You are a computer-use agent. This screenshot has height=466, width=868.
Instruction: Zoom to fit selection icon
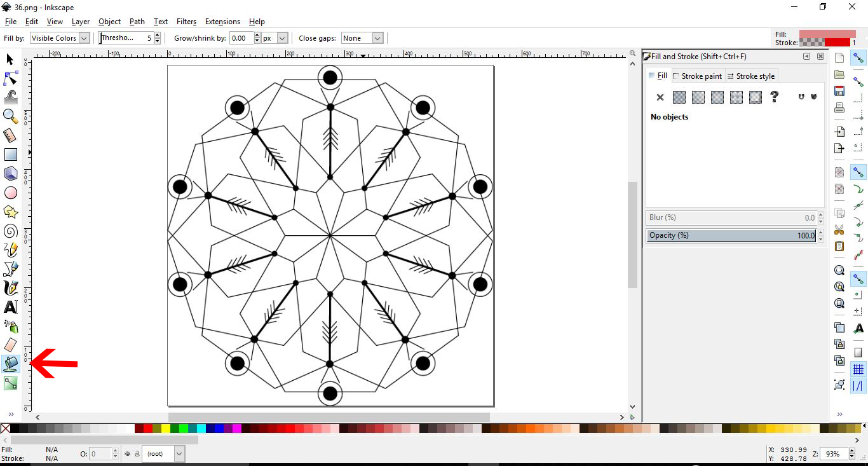(839, 270)
